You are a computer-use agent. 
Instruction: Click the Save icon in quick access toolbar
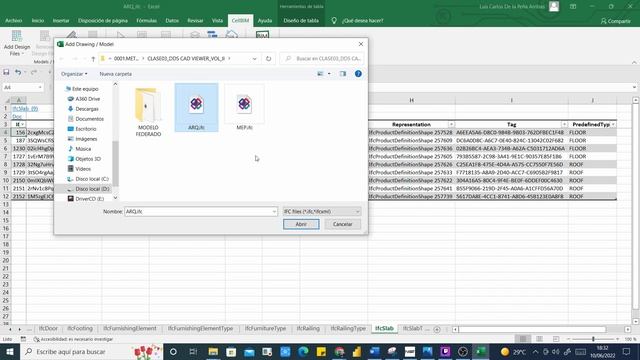tap(6, 72)
